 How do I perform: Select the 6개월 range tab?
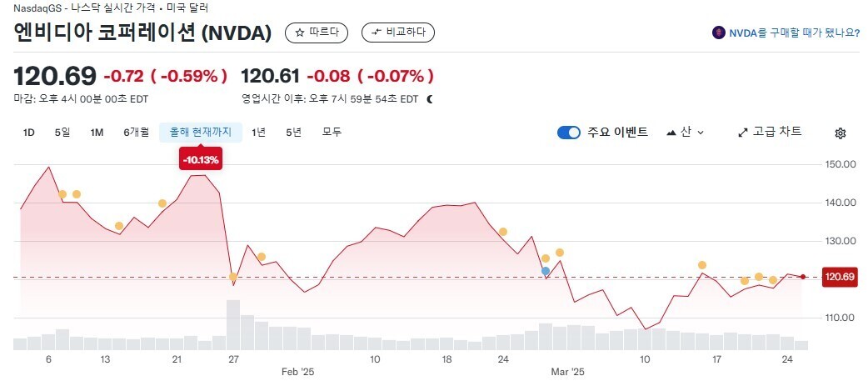pos(137,133)
